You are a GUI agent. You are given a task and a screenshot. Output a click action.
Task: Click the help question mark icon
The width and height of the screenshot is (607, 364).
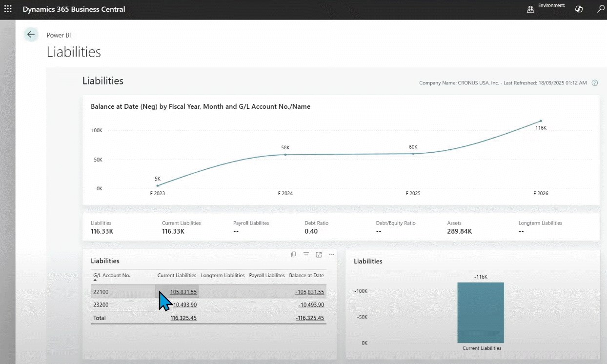[594, 83]
